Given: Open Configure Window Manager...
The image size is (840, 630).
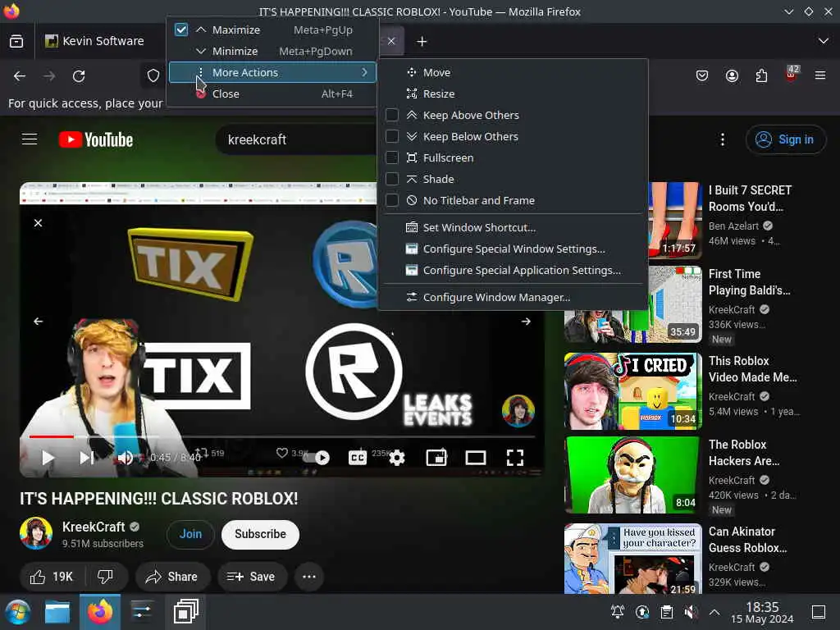Looking at the screenshot, I should [x=514, y=297].
